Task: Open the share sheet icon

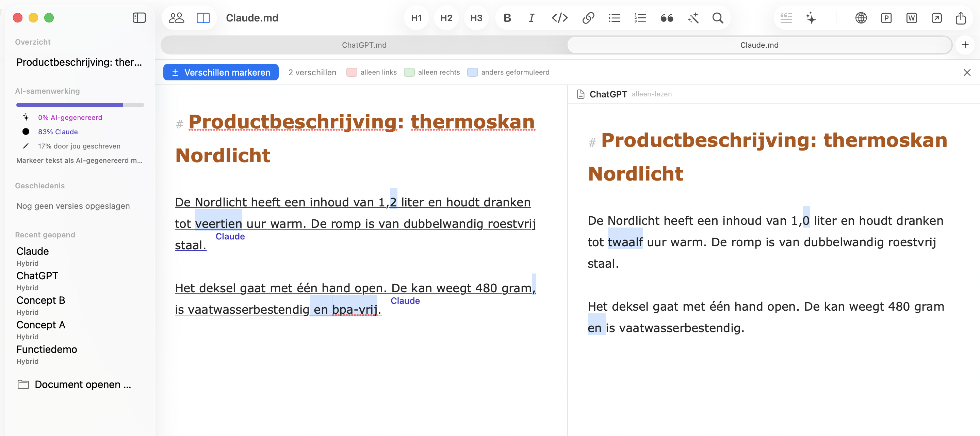Action: [x=961, y=18]
